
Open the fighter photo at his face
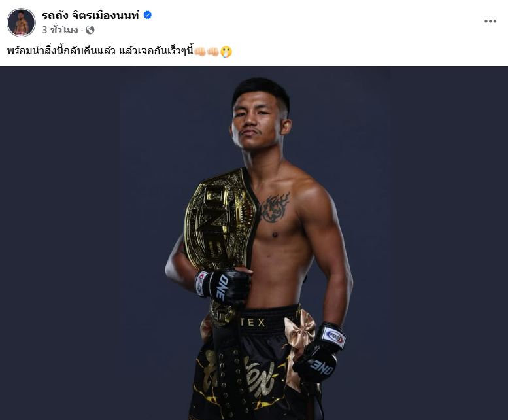point(259,118)
